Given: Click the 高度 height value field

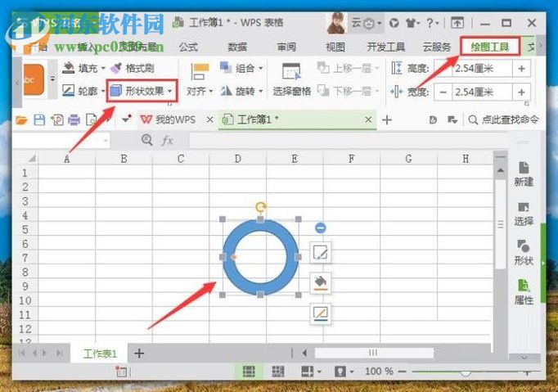Looking at the screenshot, I should tap(482, 68).
